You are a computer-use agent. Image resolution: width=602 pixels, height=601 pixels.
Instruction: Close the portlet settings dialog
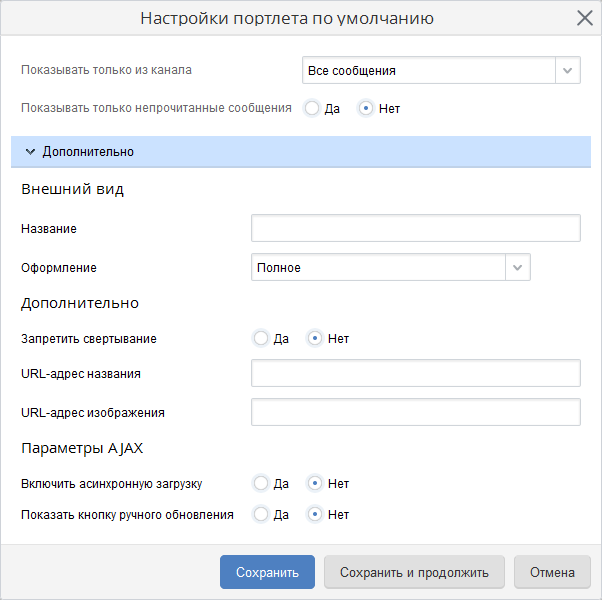(585, 18)
